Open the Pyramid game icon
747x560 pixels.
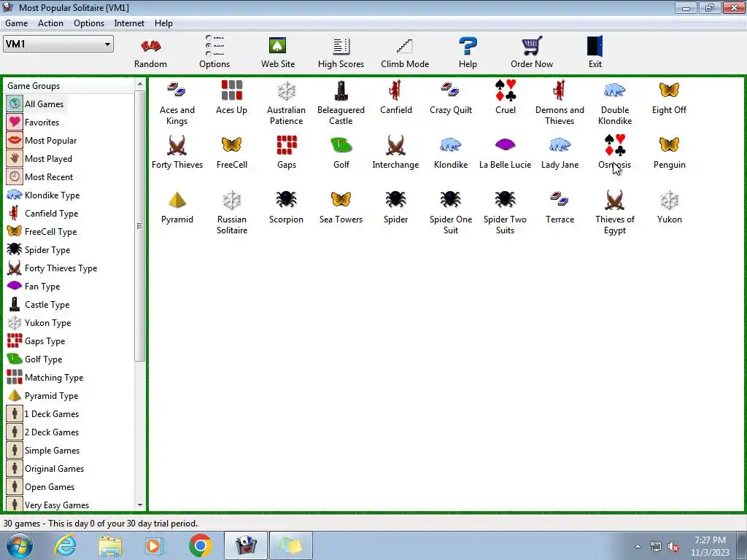coord(177,207)
